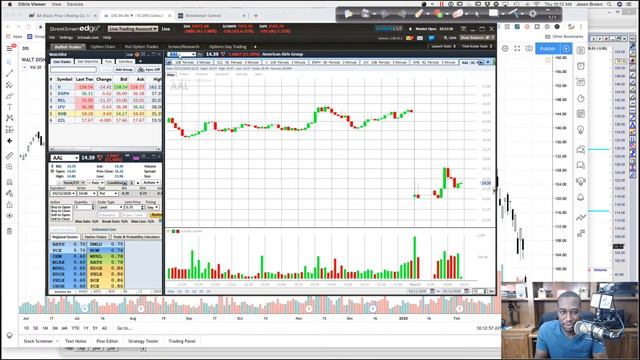The image size is (640, 360).
Task: Switch to Screen/Research layout tab
Action: [183, 47]
